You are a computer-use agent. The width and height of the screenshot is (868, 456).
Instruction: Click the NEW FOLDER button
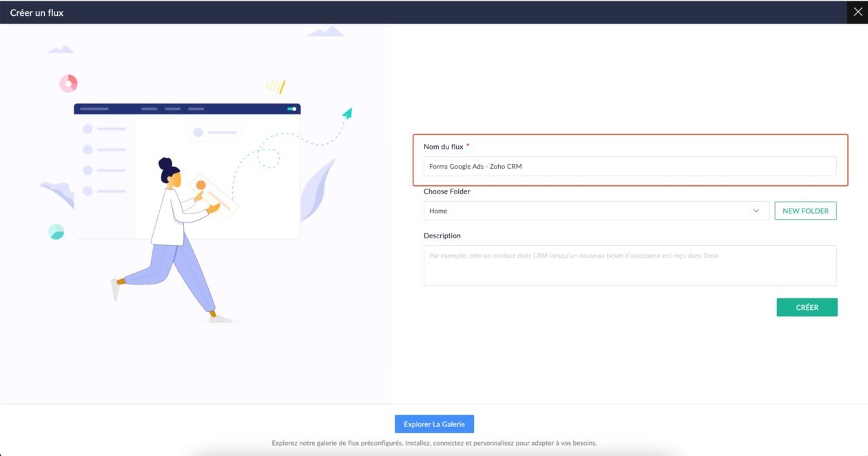(x=805, y=211)
